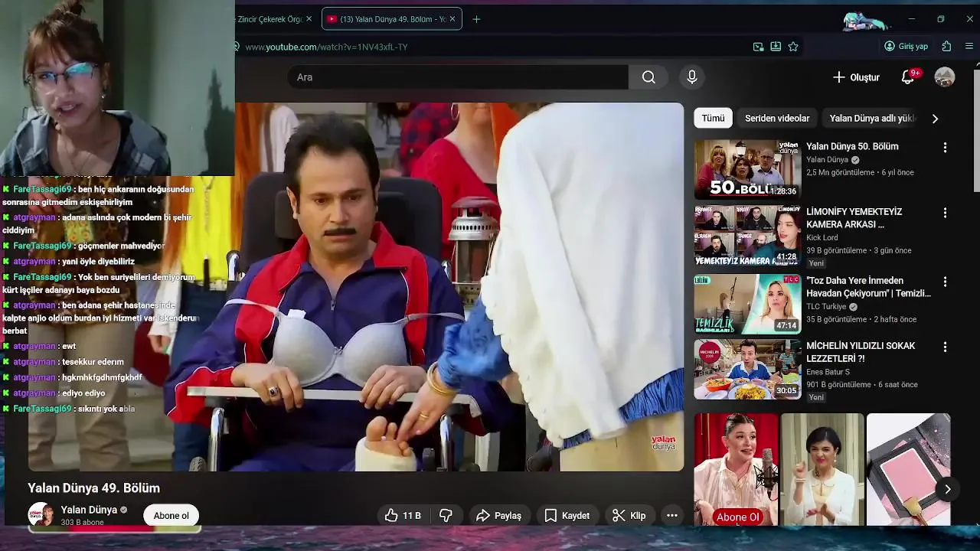The height and width of the screenshot is (551, 980).
Task: Go to TLC Türkiye channel
Action: point(827,307)
